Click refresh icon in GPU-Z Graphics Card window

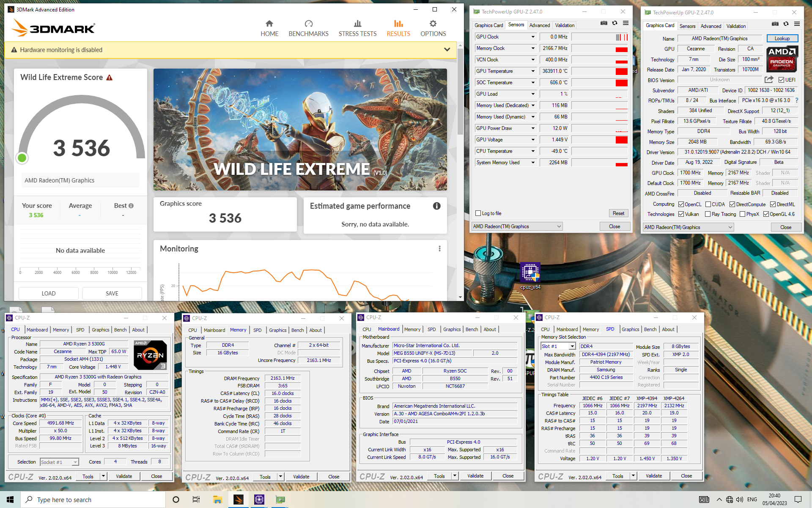(786, 24)
